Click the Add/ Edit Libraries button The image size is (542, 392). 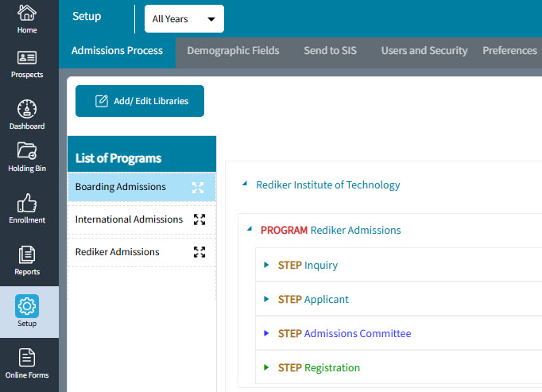140,101
